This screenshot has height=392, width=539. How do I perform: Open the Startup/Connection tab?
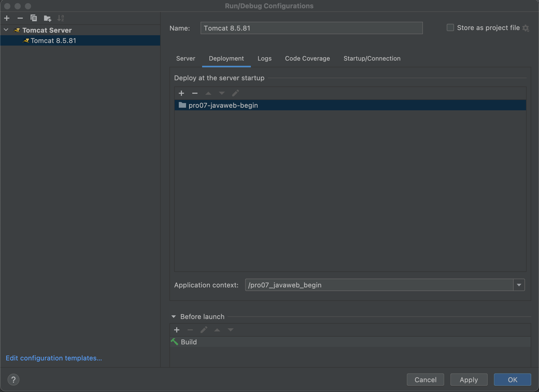point(372,59)
